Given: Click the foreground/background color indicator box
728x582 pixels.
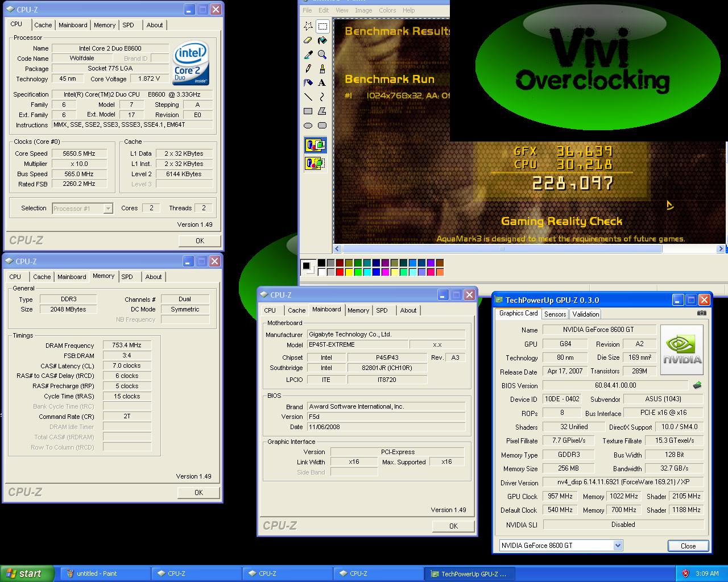Looking at the screenshot, I should (x=308, y=267).
